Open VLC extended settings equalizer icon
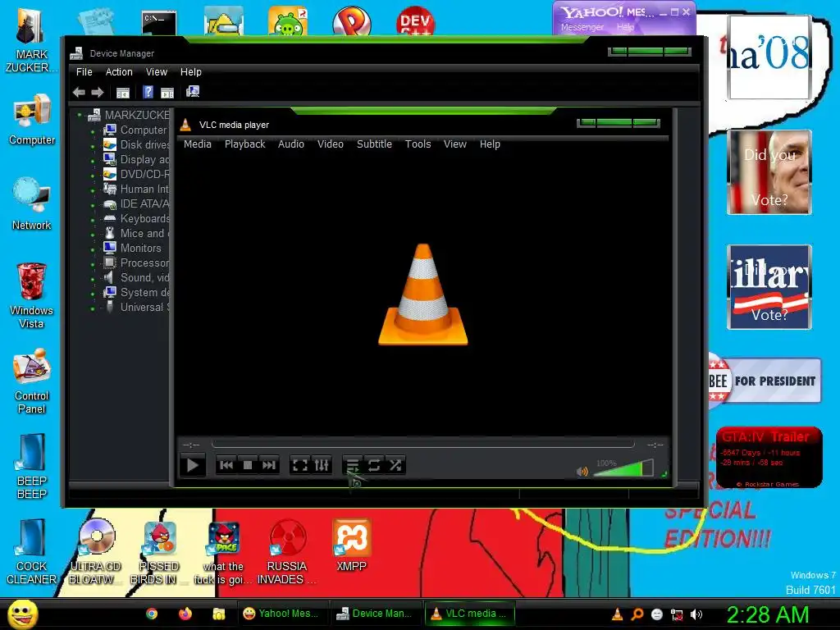 point(322,465)
